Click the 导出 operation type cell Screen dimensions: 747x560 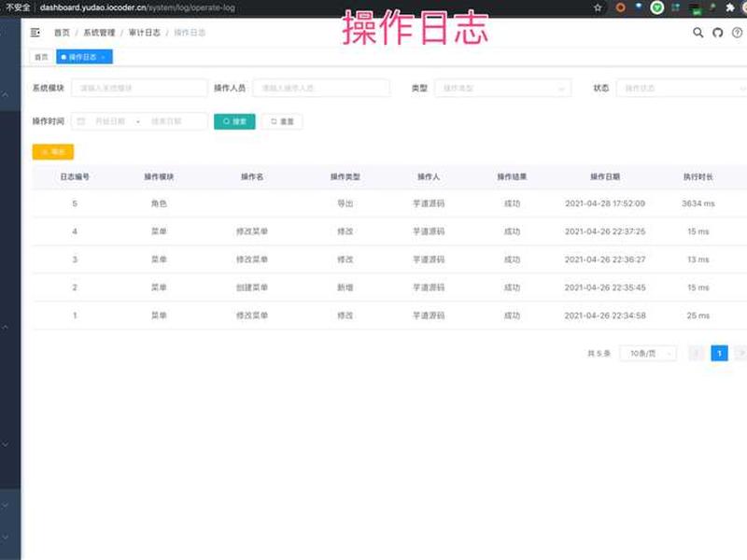click(x=345, y=203)
